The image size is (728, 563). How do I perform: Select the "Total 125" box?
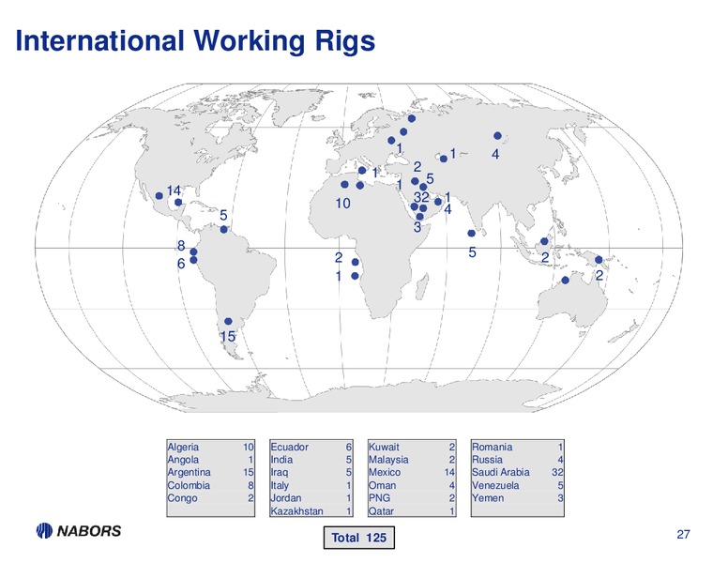click(x=359, y=538)
